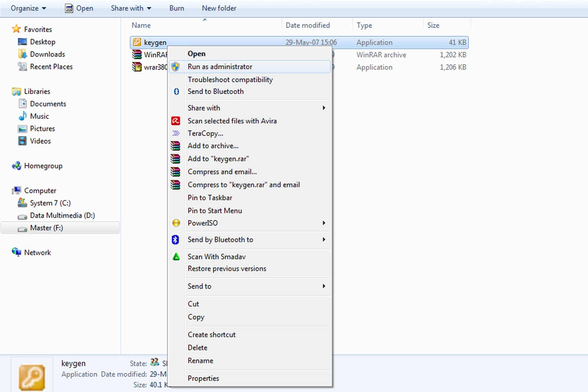The image size is (588, 392).
Task: Click the wrar380 application file icon
Action: pyautogui.click(x=137, y=67)
